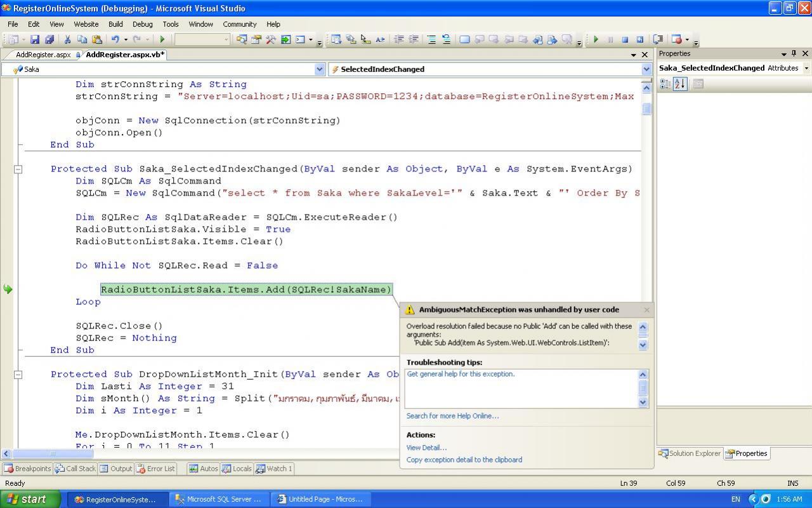Image resolution: width=812 pixels, height=508 pixels.
Task: Open the Undo history dropdown arrow
Action: coord(124,39)
